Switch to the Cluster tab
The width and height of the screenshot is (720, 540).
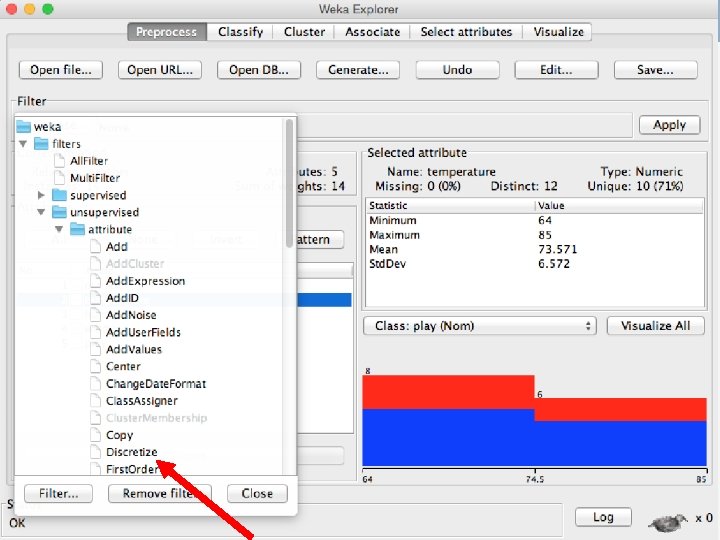(x=304, y=32)
